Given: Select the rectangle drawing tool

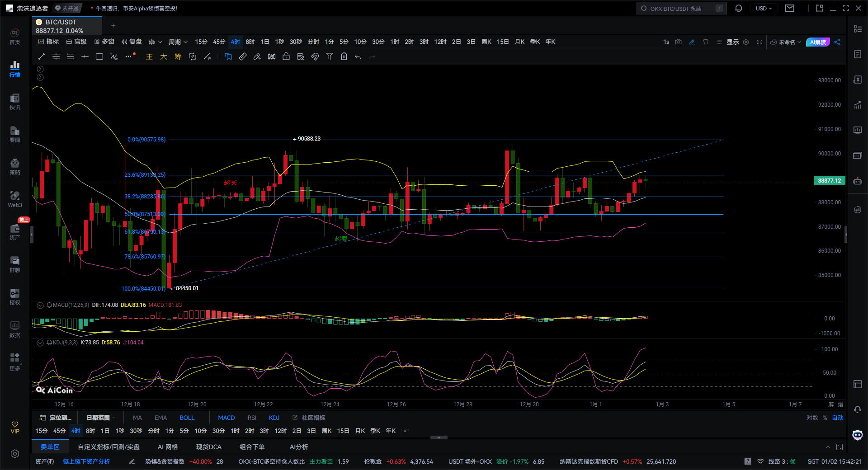Looking at the screenshot, I should [x=99, y=56].
